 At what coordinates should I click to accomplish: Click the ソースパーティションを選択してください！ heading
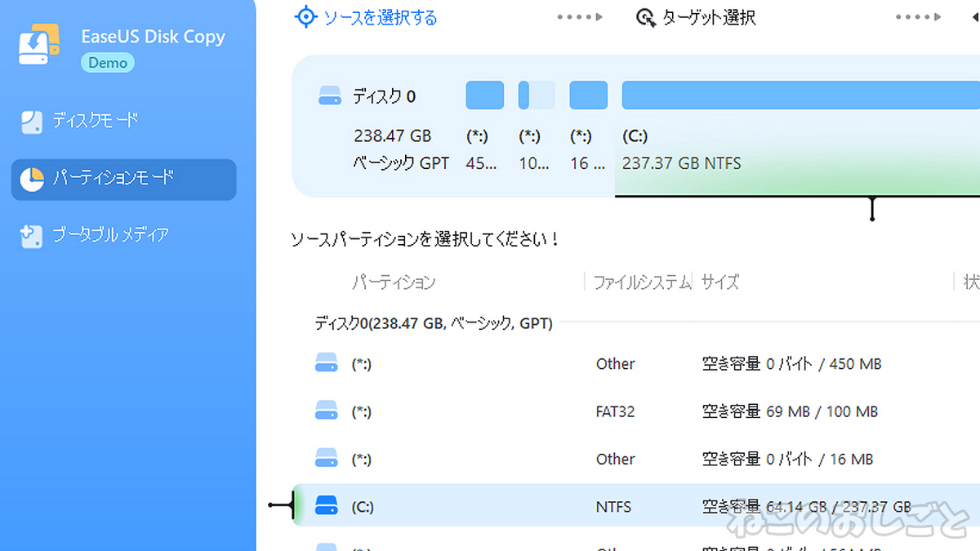(425, 240)
